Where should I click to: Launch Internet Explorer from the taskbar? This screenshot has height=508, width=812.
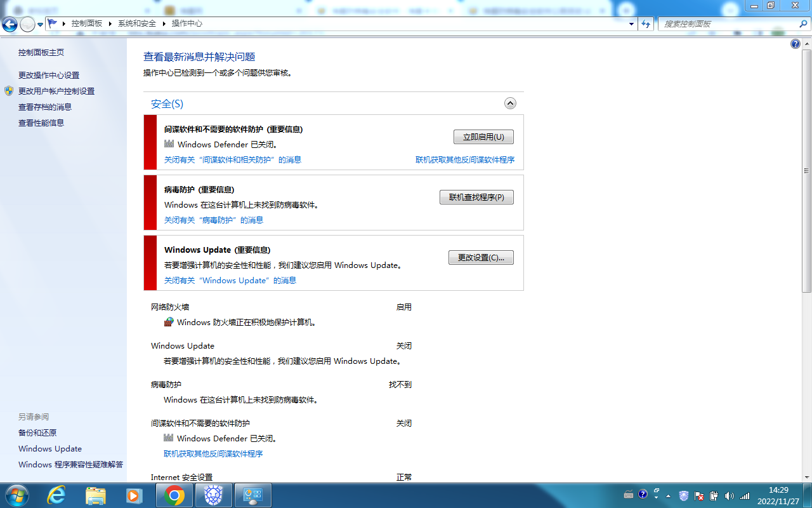[56, 495]
